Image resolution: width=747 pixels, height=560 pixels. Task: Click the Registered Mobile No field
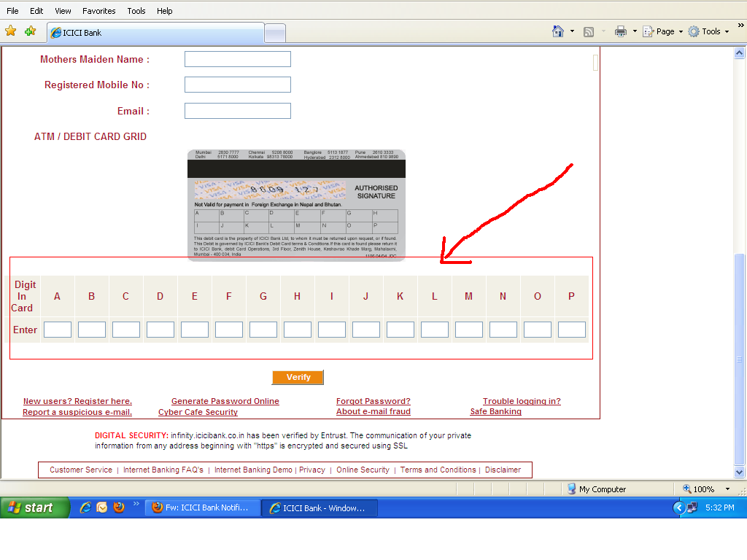pos(238,85)
